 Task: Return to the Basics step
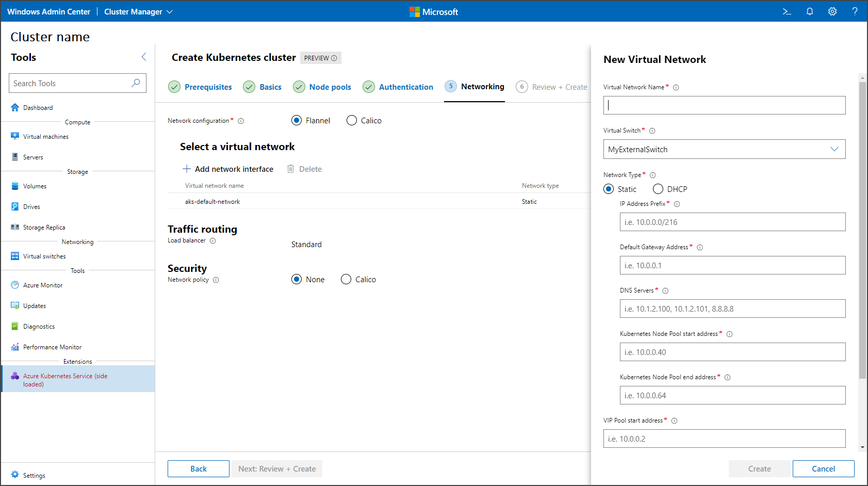coord(270,87)
